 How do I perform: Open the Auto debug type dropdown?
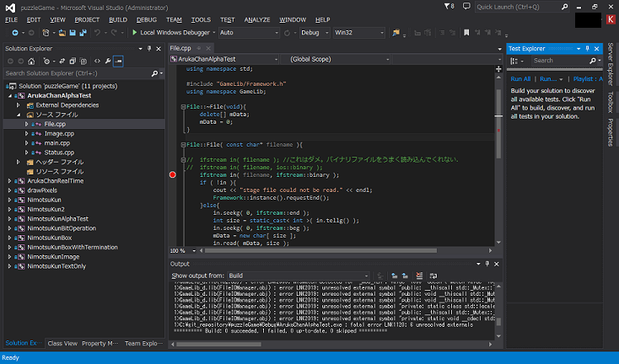(249, 33)
